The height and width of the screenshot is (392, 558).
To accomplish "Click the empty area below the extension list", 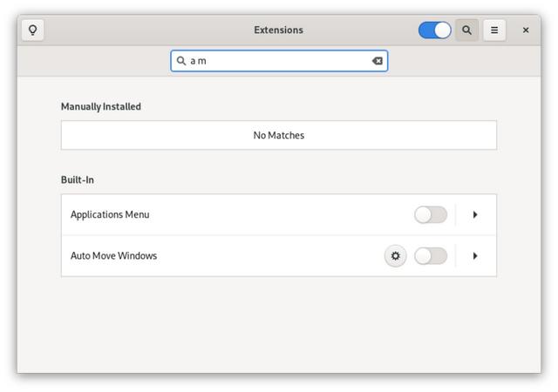I will pyautogui.click(x=279, y=327).
